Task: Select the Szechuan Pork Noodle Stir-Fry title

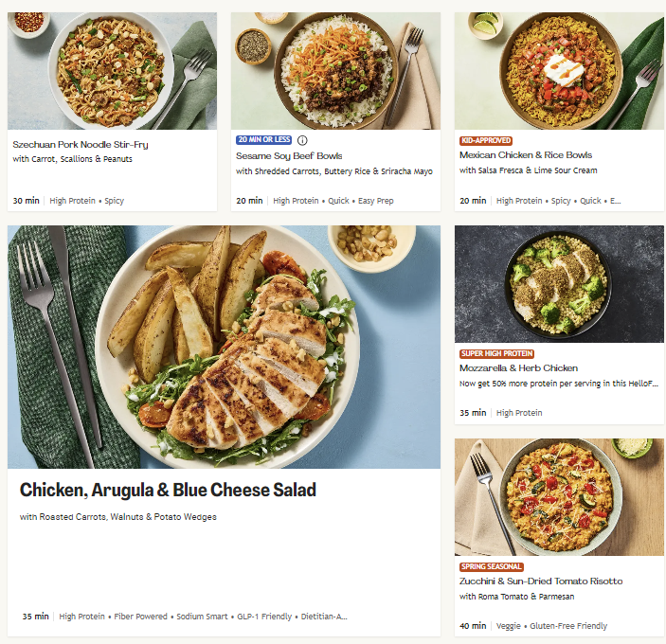Action: 81,145
